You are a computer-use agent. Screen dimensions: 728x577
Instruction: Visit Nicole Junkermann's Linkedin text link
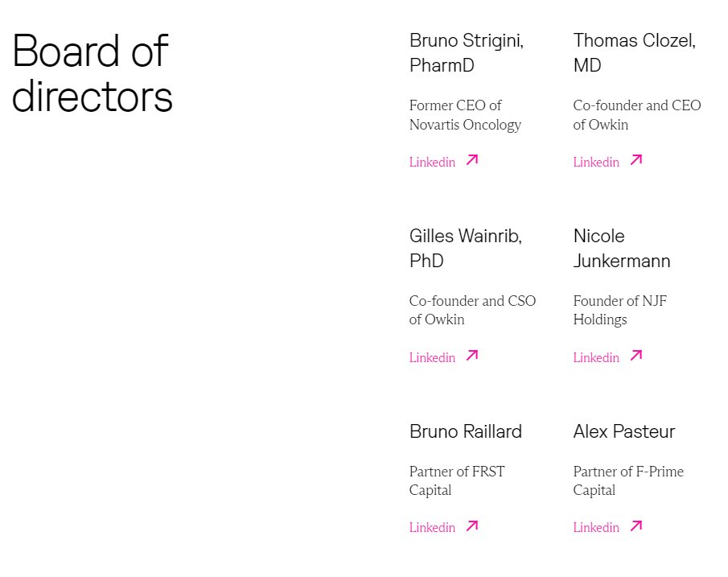[x=596, y=358]
